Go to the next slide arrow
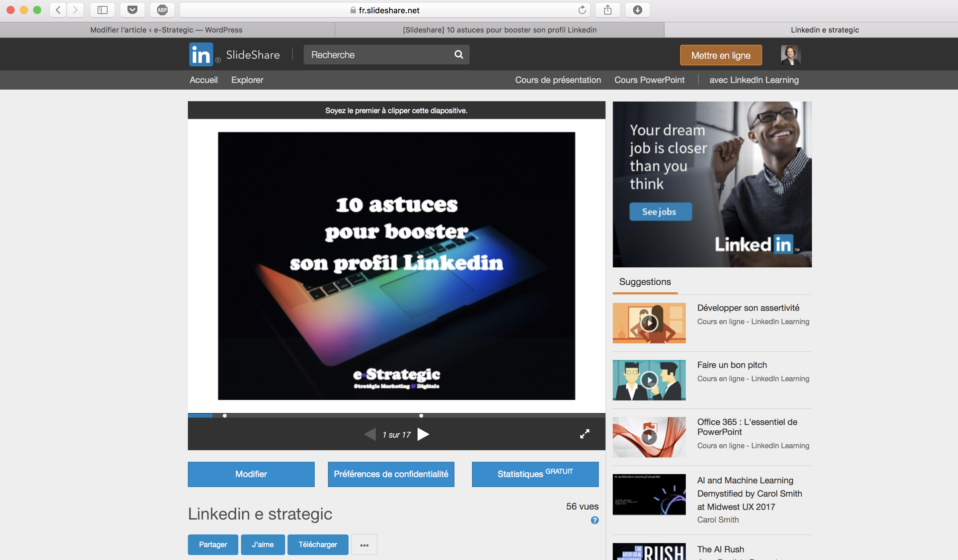This screenshot has height=560, width=958. (423, 434)
